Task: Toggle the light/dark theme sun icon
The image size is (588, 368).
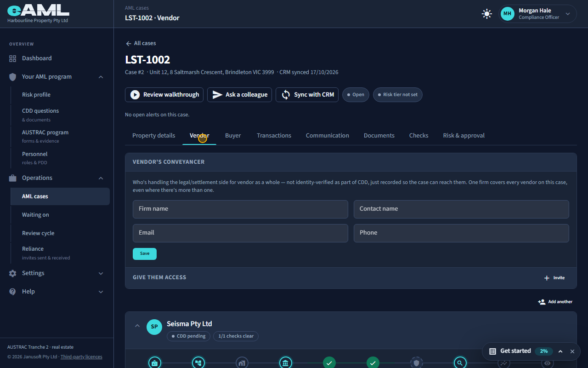Action: (487, 14)
